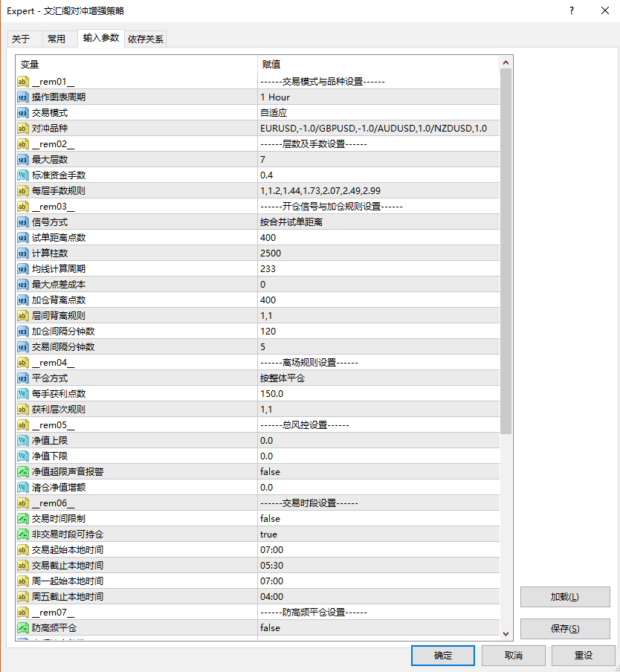620x672 pixels.
Task: Click the ab icon beside __rem01__
Action: click(23, 82)
